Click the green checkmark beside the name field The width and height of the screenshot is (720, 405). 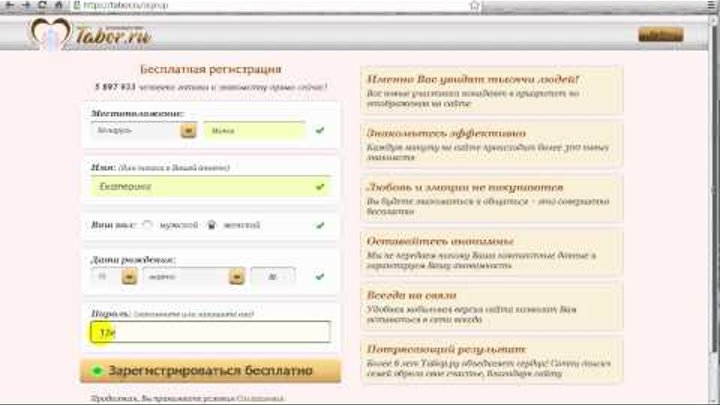[320, 186]
